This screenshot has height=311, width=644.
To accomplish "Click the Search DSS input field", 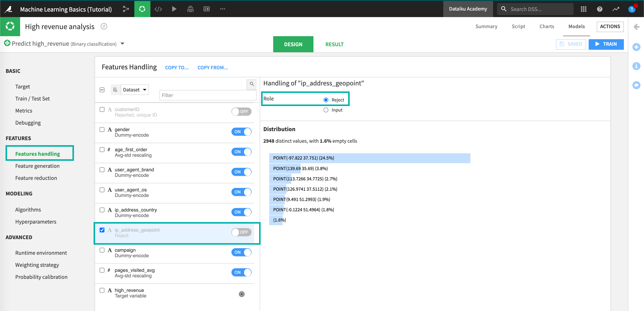I will [x=535, y=9].
